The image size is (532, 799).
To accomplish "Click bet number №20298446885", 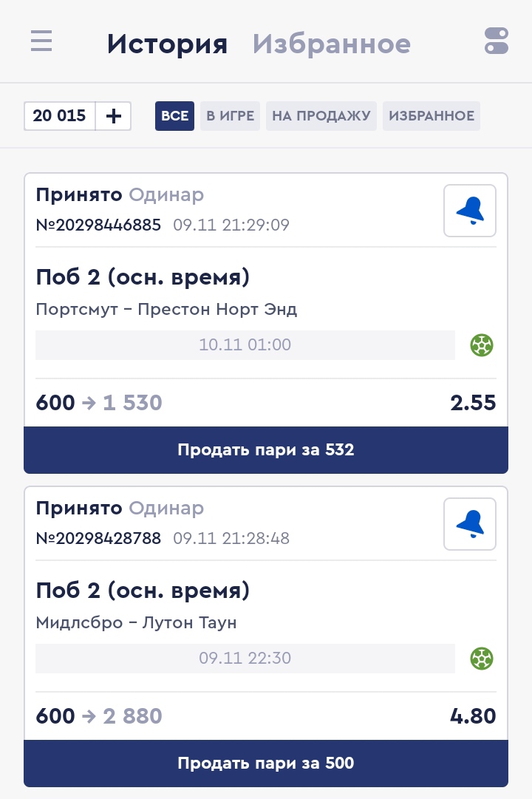I will click(98, 225).
